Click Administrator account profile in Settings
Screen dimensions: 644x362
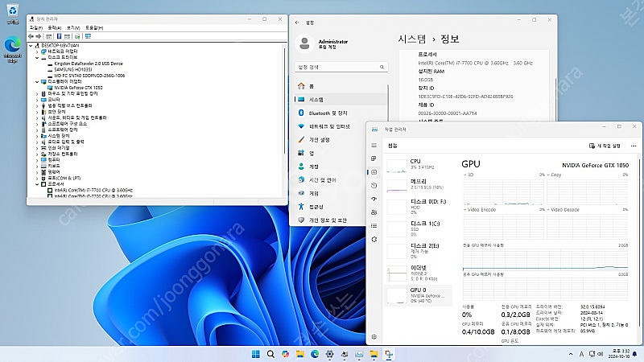tap(324, 43)
